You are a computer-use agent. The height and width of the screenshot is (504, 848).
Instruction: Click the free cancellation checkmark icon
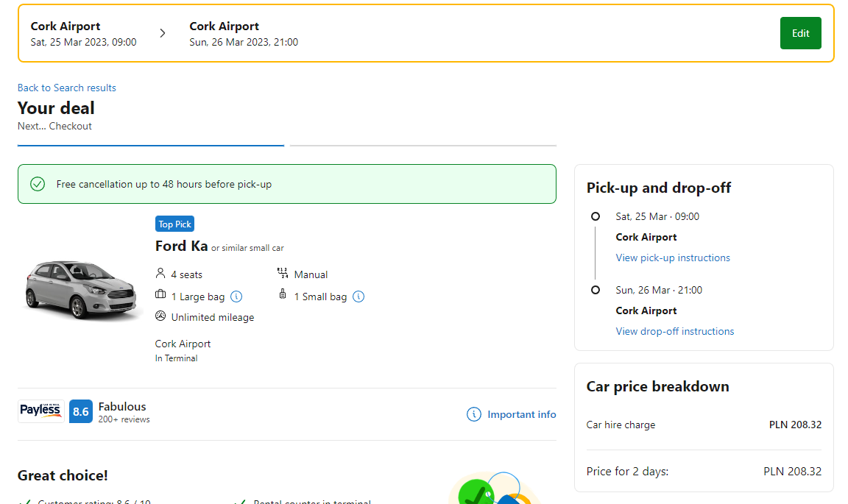coord(38,184)
